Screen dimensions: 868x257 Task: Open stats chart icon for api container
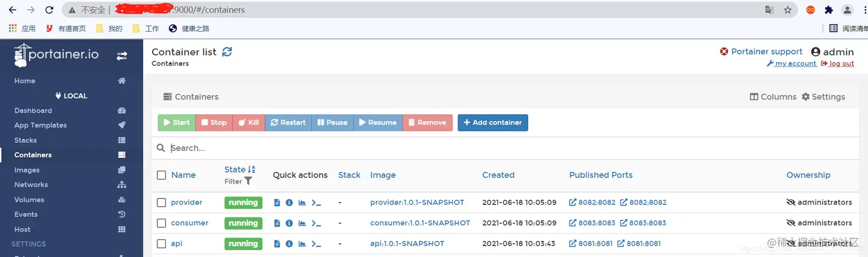(x=302, y=244)
